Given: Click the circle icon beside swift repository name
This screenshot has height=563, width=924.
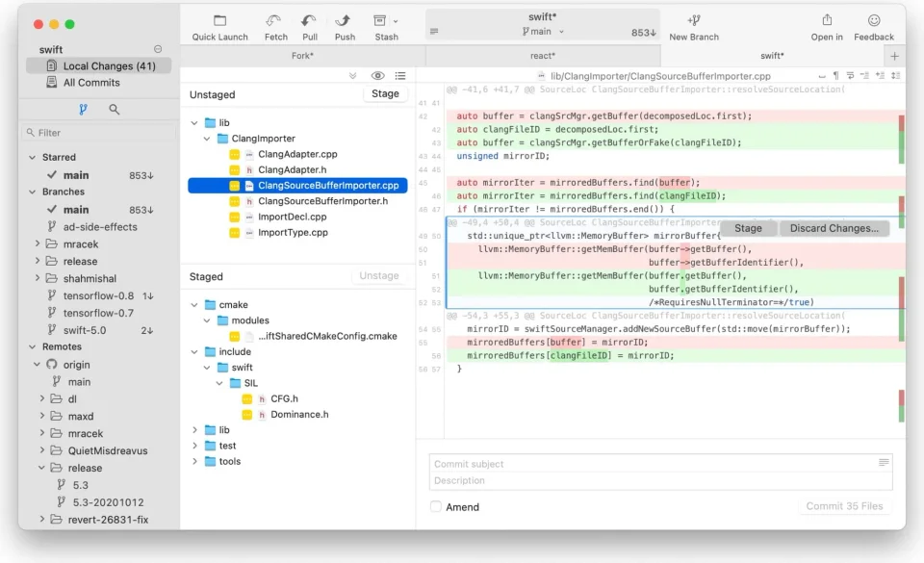Looking at the screenshot, I should (158, 49).
